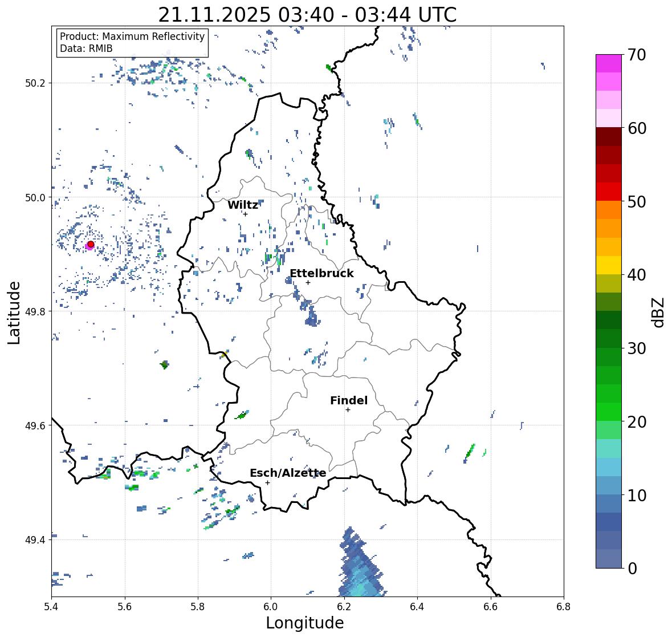
Task: Click the 6.4 longitude tick label
Action: [417, 607]
